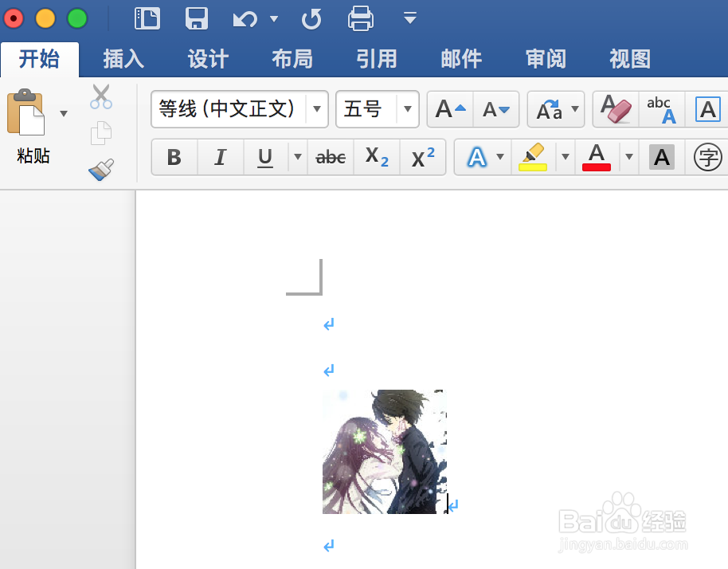Open the 审阅 ribbon tab
The width and height of the screenshot is (728, 569).
545,58
